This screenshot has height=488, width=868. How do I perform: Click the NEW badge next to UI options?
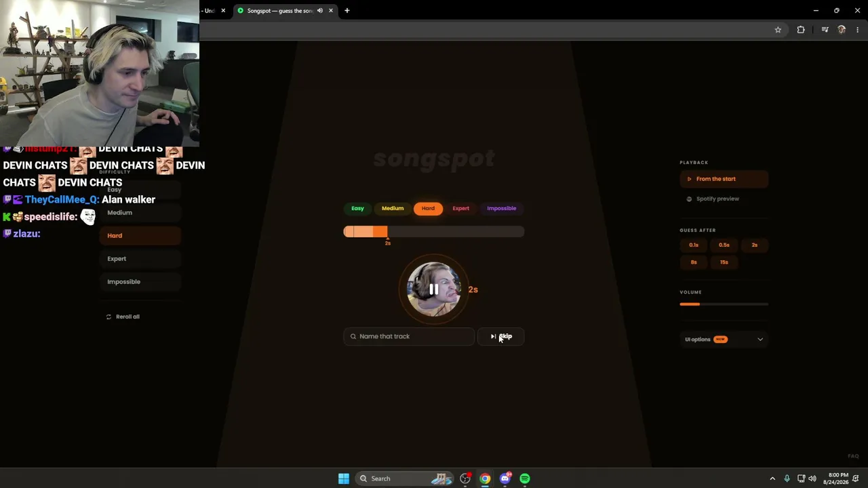click(720, 340)
